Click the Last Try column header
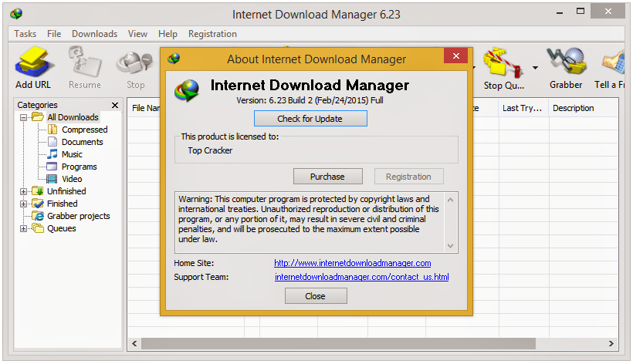 click(523, 108)
